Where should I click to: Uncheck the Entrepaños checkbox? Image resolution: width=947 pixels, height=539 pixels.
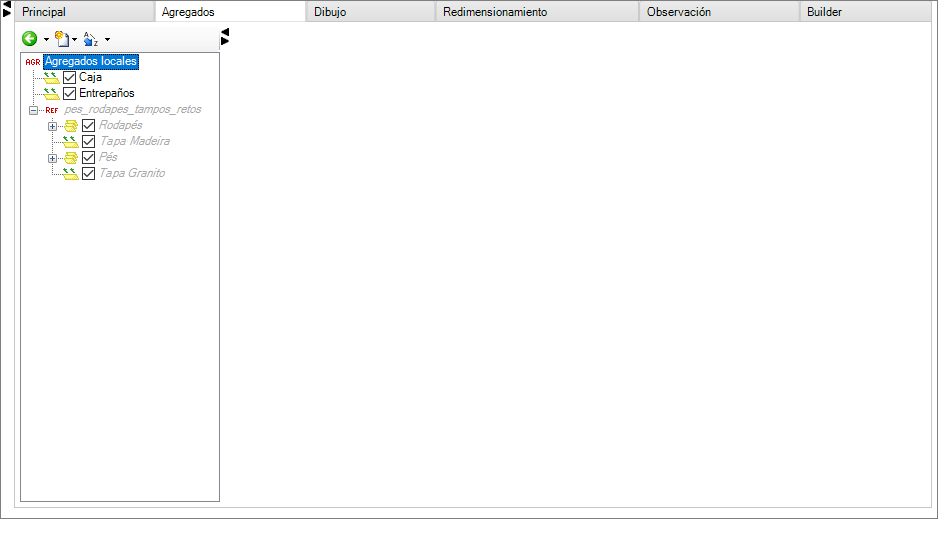pyautogui.click(x=69, y=94)
